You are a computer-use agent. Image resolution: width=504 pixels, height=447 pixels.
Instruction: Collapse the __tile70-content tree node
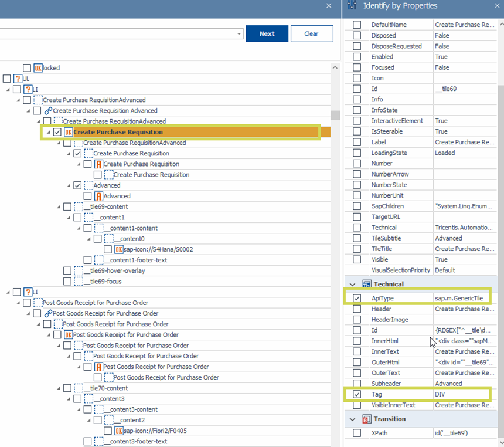pyautogui.click(x=59, y=388)
